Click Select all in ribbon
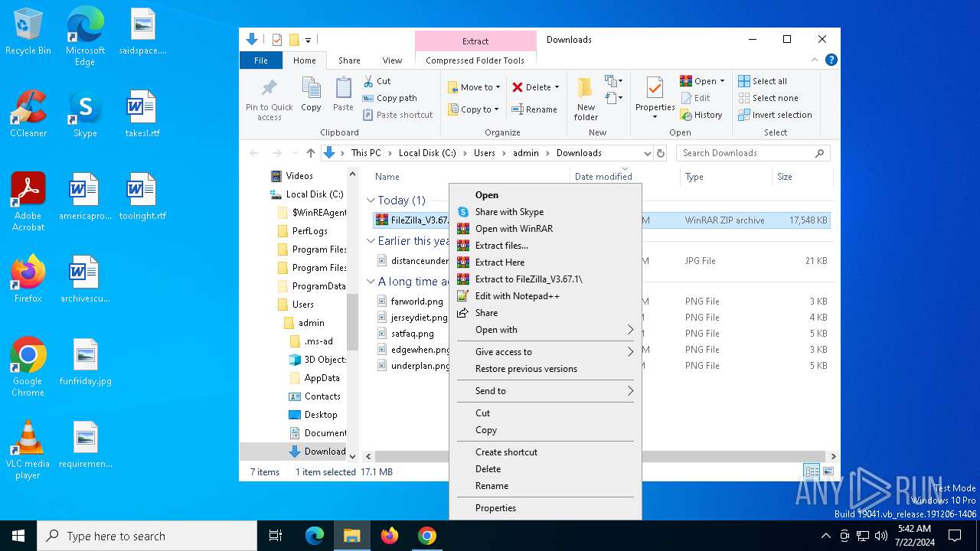Viewport: 980px width, 551px height. (763, 81)
